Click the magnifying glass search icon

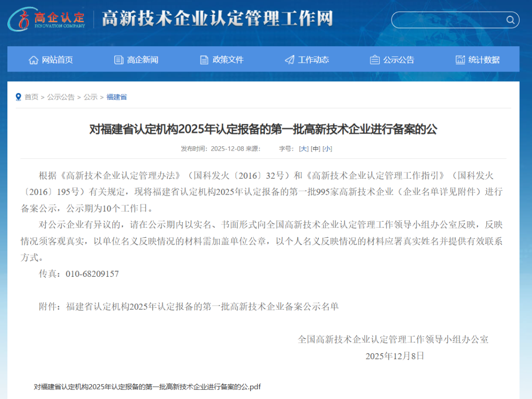coord(510,20)
